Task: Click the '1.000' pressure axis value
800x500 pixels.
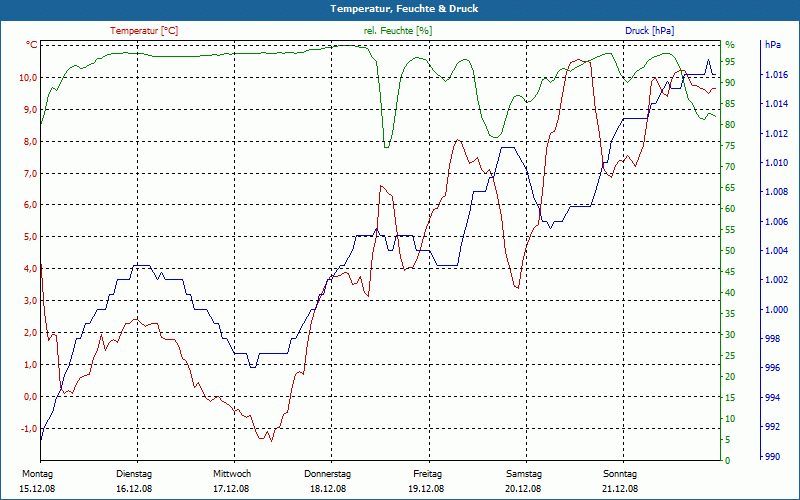Action: click(x=776, y=310)
